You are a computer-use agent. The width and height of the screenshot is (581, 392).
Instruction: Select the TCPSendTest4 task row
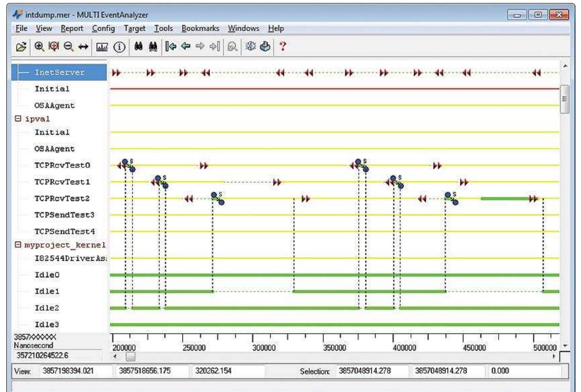point(65,232)
